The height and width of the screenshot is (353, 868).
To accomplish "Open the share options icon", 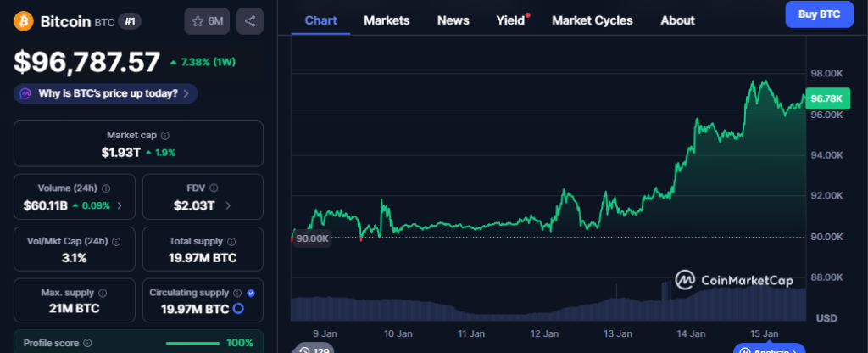I will click(x=249, y=20).
